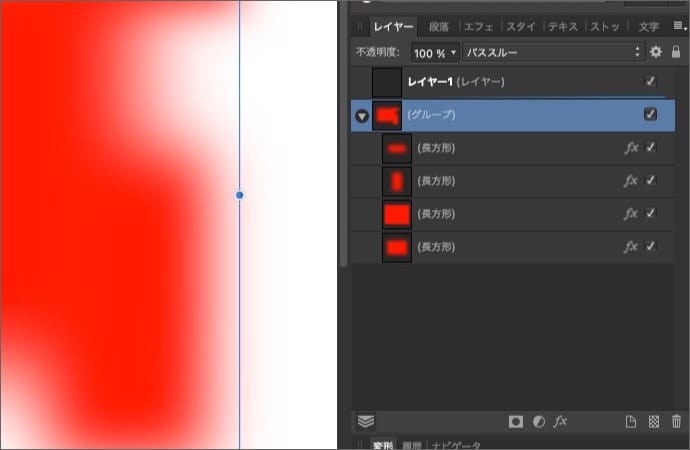Switch to the 段落 tab
Image resolution: width=690 pixels, height=450 pixels.
(439, 27)
